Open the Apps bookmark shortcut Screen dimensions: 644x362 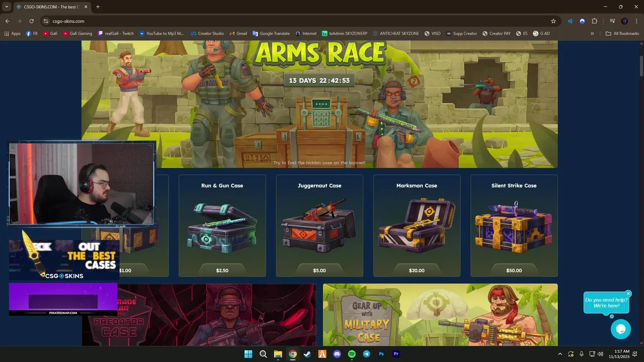click(13, 34)
